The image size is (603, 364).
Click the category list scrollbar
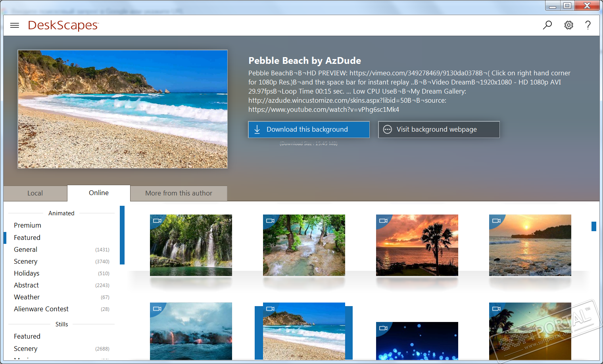[122, 235]
